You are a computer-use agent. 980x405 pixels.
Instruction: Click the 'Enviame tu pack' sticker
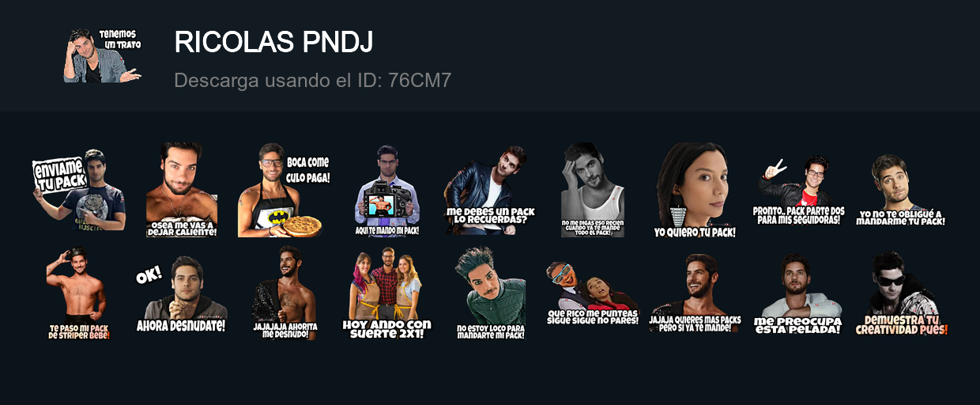pyautogui.click(x=78, y=190)
